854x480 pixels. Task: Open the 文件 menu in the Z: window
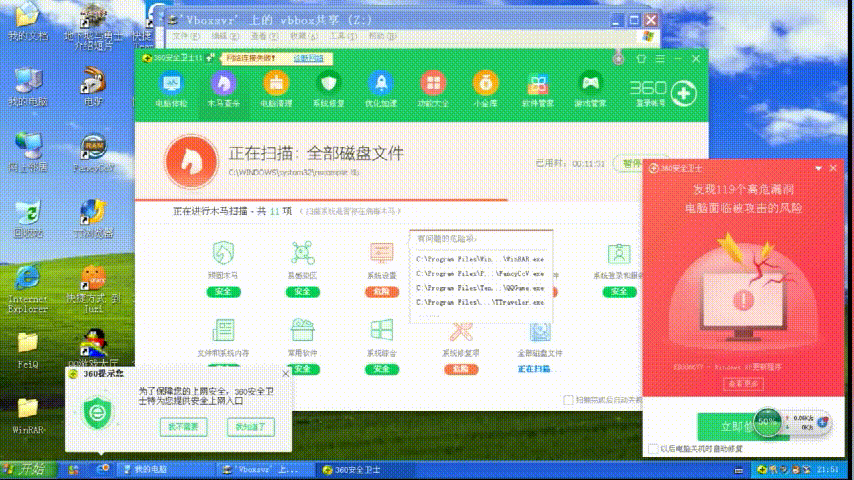click(186, 36)
